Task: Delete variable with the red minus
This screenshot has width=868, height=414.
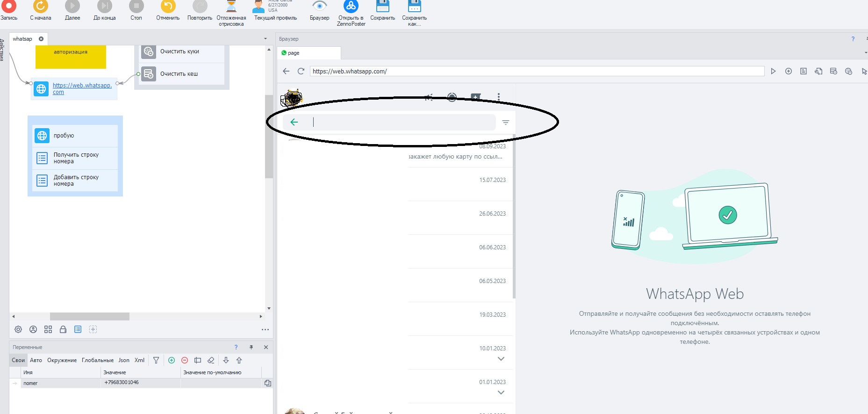Action: tap(185, 360)
